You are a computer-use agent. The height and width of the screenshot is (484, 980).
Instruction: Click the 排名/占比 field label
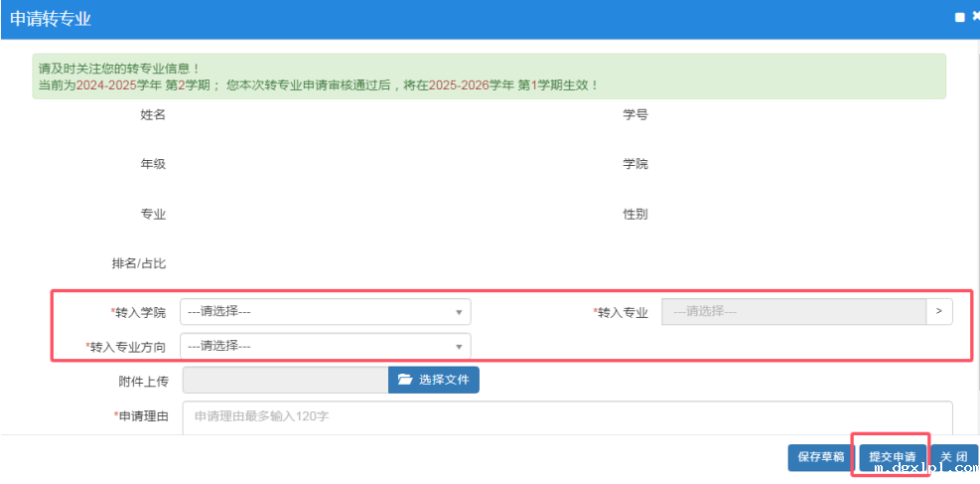138,264
